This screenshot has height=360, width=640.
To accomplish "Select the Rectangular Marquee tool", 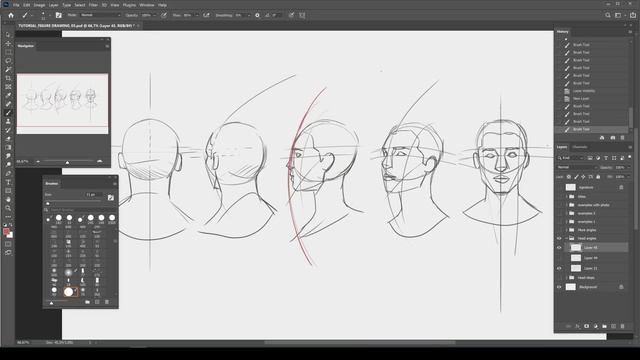I will click(8, 52).
